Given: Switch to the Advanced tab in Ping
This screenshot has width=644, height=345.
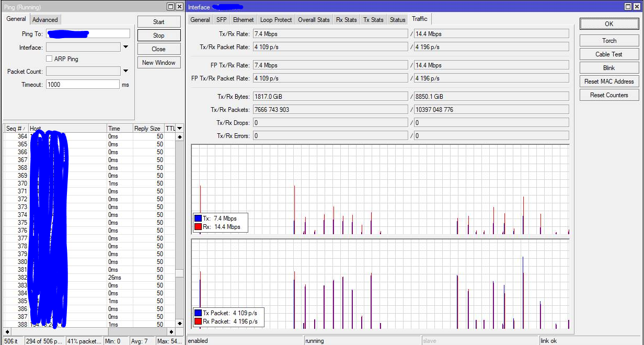Looking at the screenshot, I should tap(45, 19).
